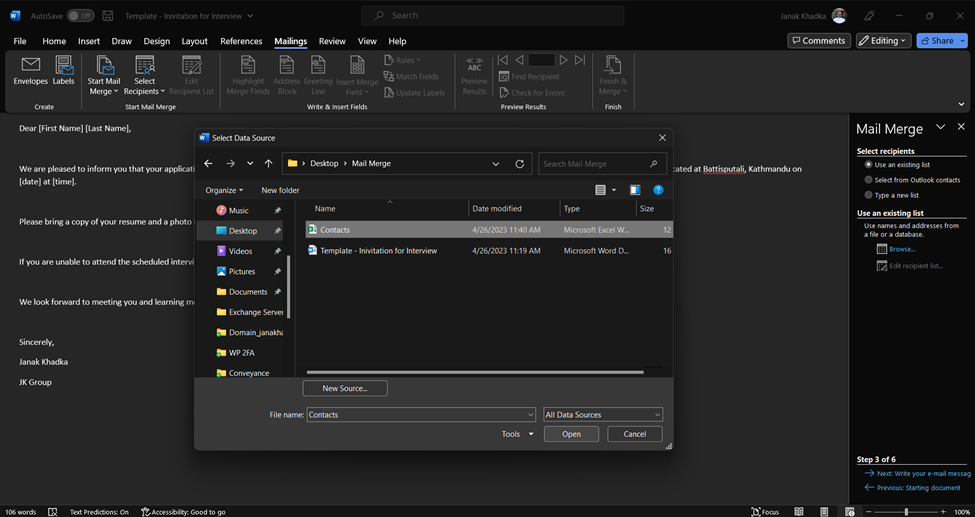Open Start Mail Merge in the ribbon
The width and height of the screenshot is (975, 517).
[x=104, y=75]
